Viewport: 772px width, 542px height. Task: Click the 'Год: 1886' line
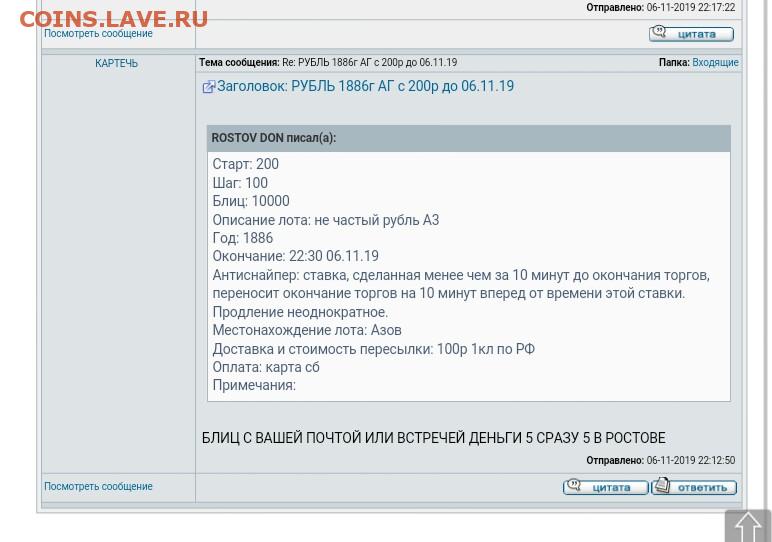tap(243, 238)
